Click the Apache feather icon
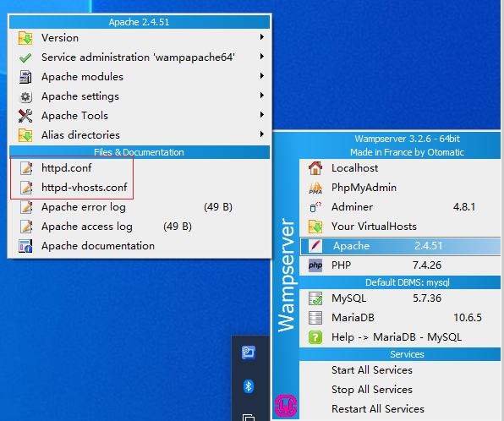 (315, 246)
